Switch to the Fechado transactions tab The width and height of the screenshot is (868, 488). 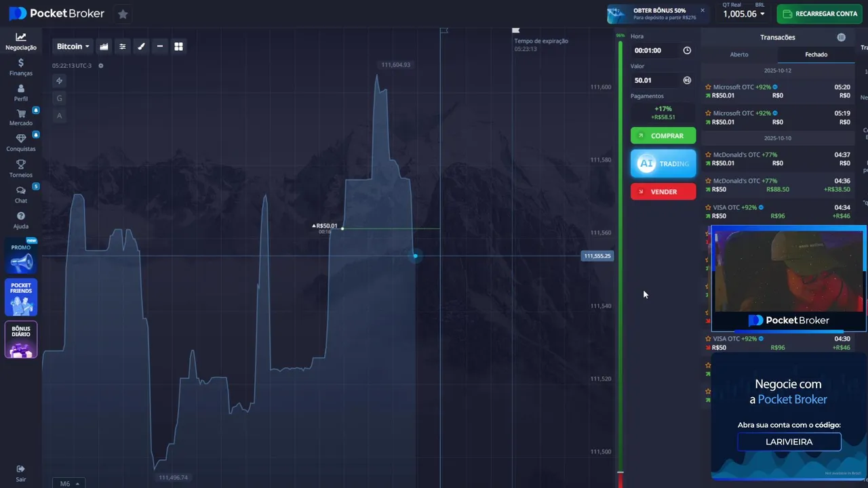pyautogui.click(x=816, y=54)
